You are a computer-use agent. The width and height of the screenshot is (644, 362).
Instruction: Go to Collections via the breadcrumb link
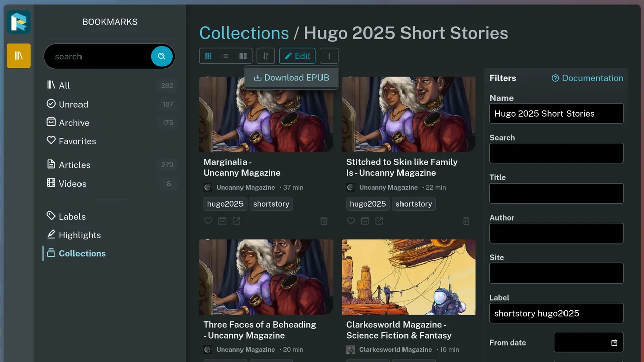[x=244, y=33]
